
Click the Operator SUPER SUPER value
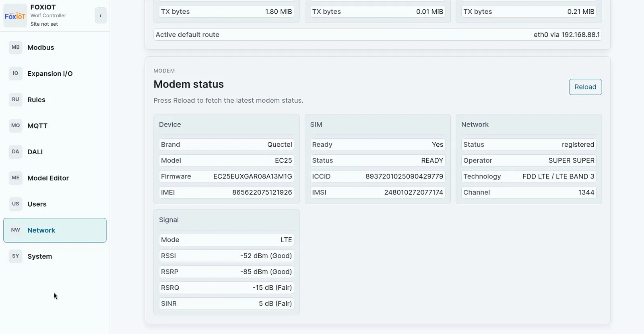point(571,160)
